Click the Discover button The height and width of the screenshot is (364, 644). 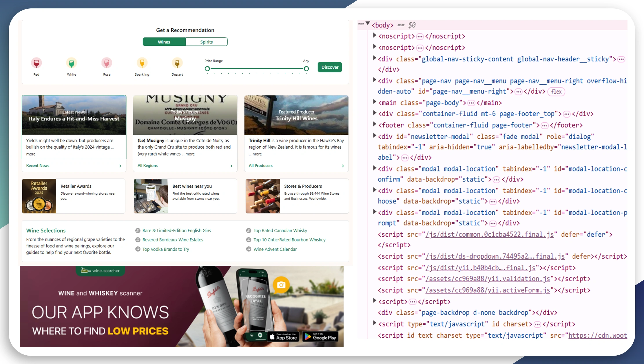[330, 67]
